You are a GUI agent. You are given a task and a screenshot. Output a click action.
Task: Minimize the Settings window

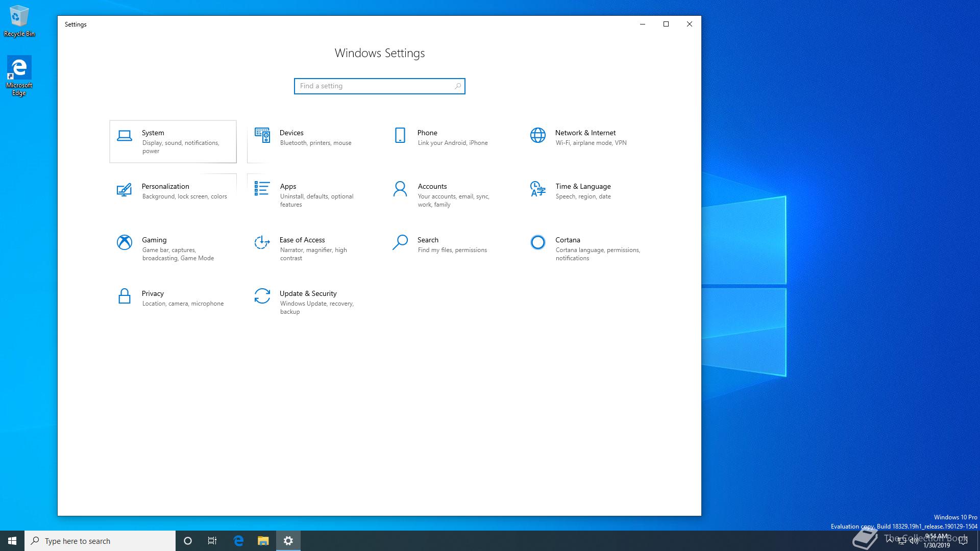[x=643, y=24]
